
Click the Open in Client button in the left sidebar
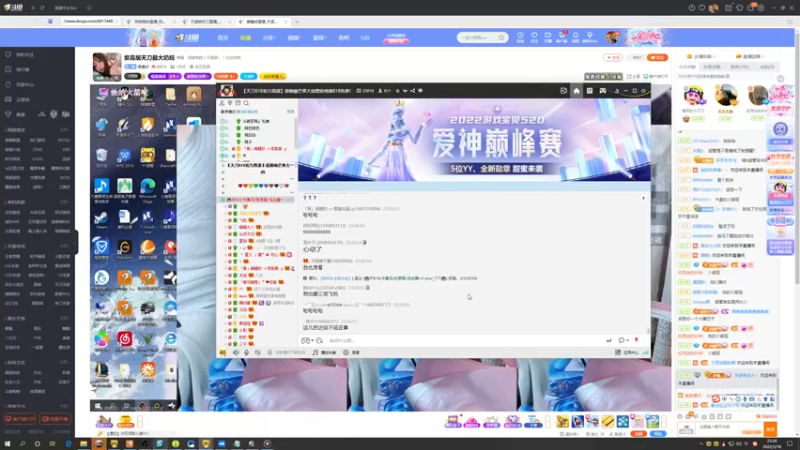point(20,419)
